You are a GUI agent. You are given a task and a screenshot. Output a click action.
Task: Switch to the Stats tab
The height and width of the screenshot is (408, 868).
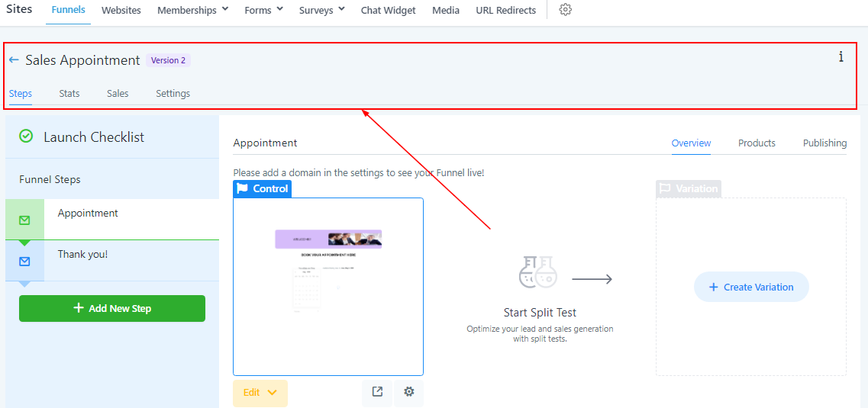(69, 94)
